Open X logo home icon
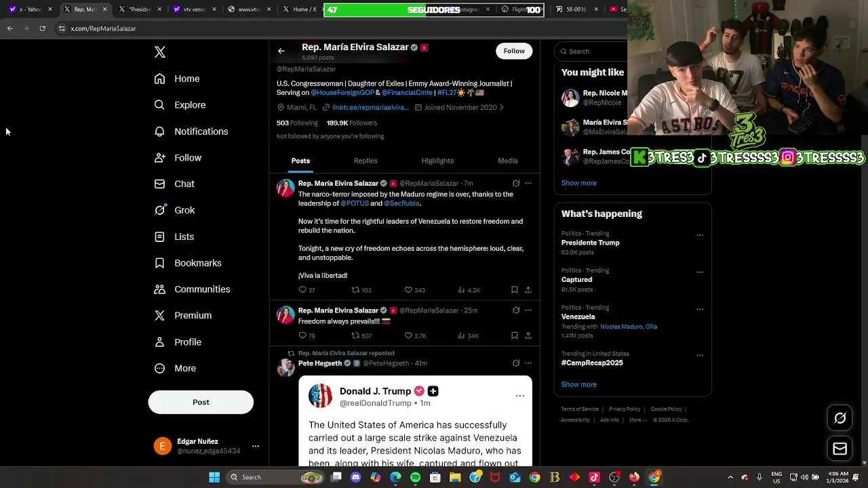Screen dimensions: 868x488 [x=160, y=52]
